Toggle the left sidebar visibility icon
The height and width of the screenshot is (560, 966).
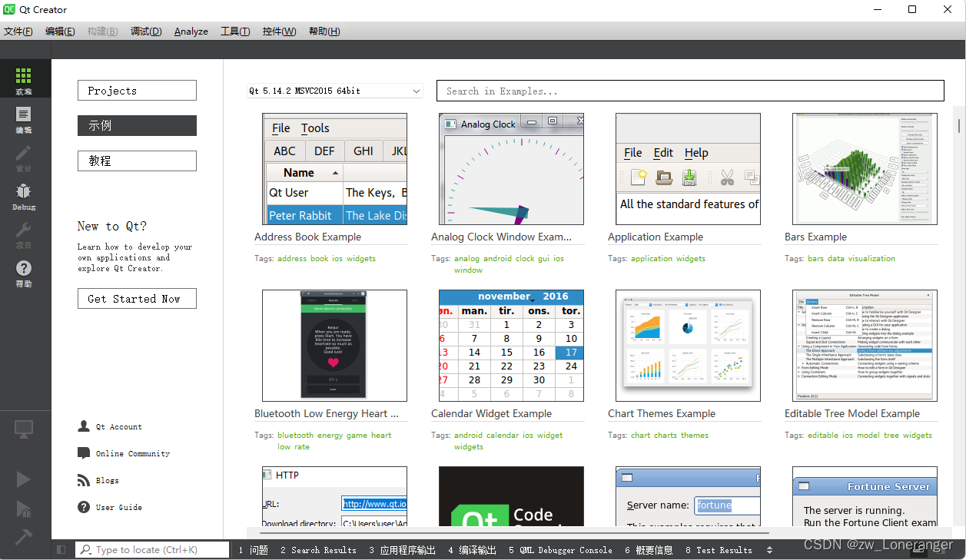pos(61,550)
